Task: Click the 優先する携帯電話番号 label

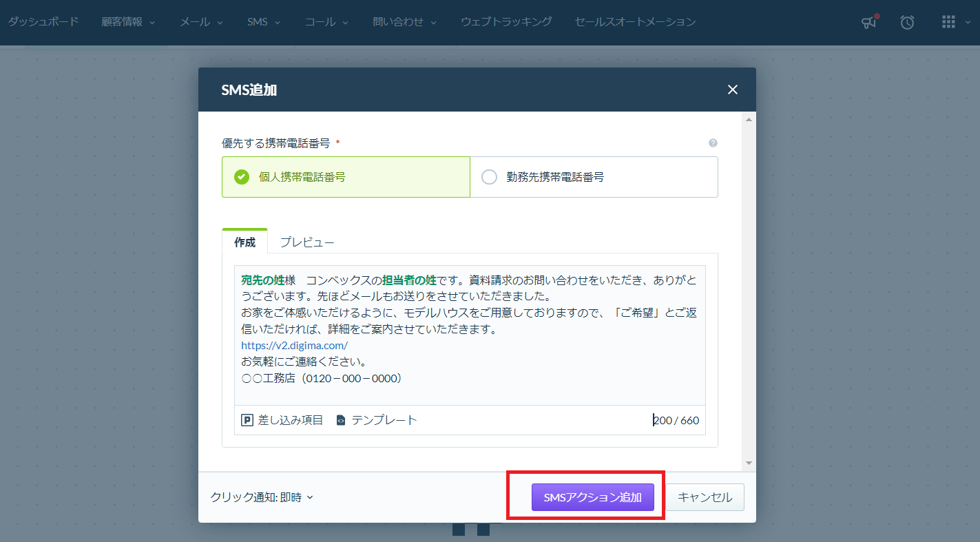Action: (x=278, y=143)
